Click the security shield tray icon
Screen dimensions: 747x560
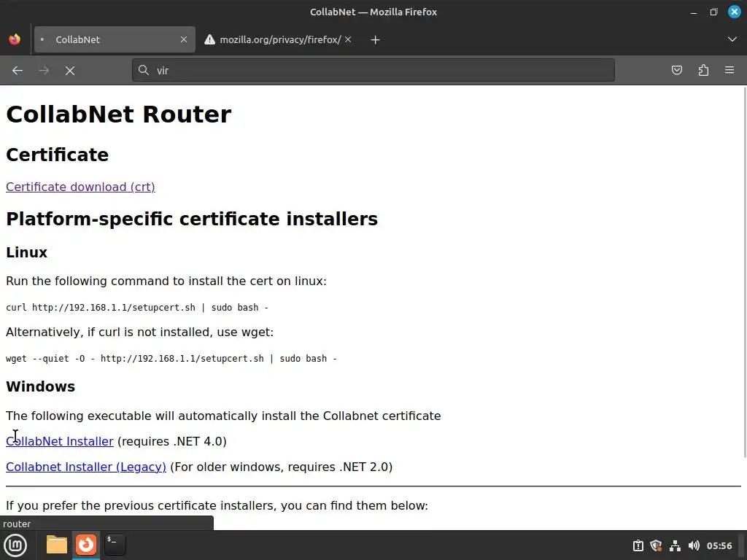[x=656, y=545]
